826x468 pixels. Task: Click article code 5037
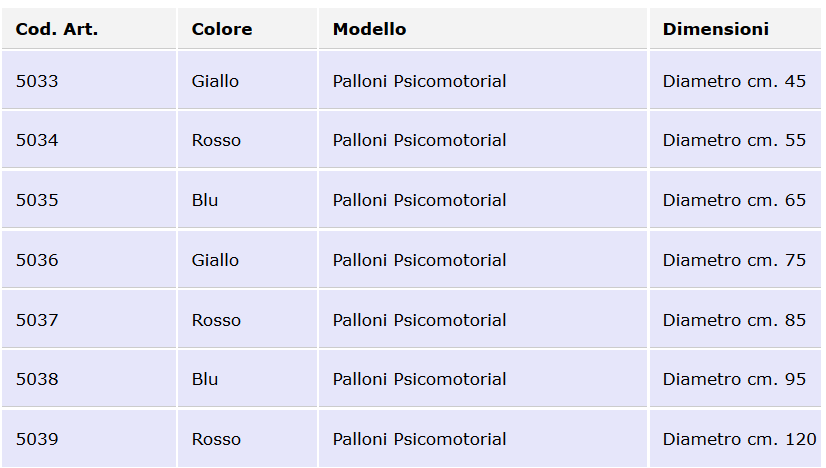(x=37, y=320)
